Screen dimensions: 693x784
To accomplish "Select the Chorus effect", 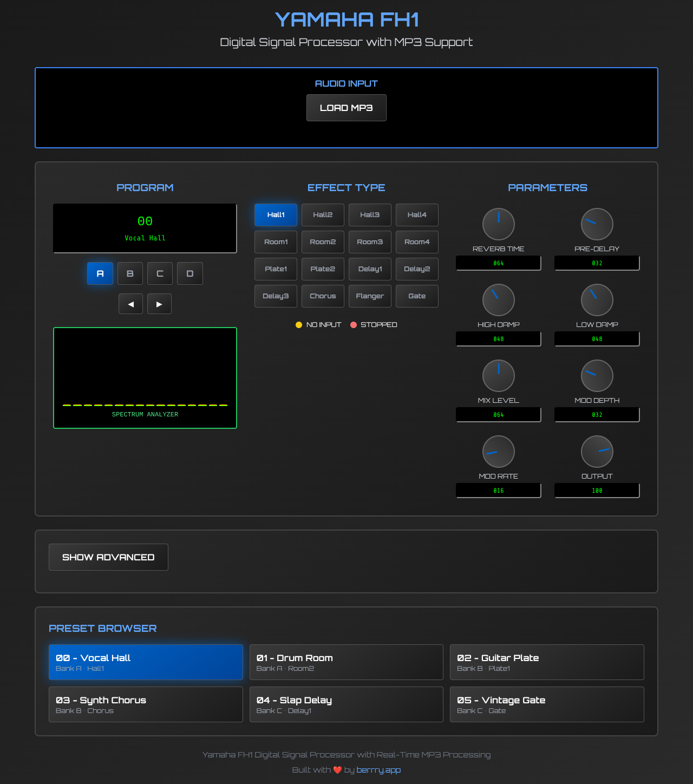I will (323, 296).
